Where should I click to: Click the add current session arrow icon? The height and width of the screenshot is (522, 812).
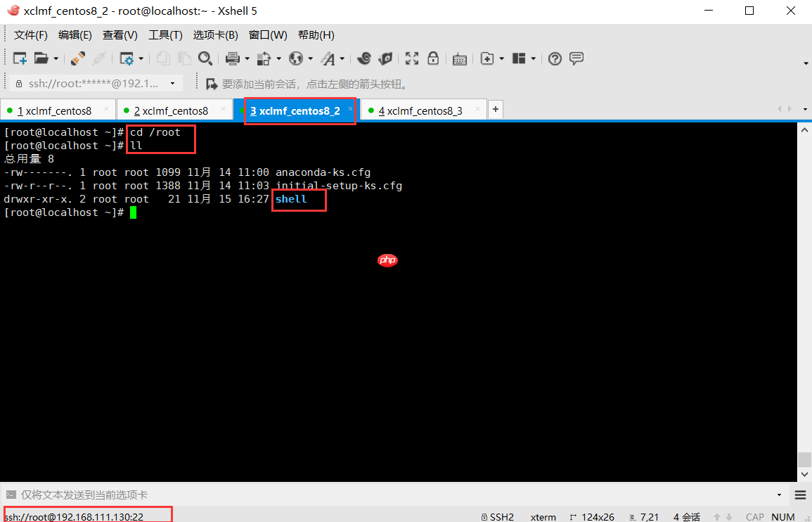[x=212, y=84]
